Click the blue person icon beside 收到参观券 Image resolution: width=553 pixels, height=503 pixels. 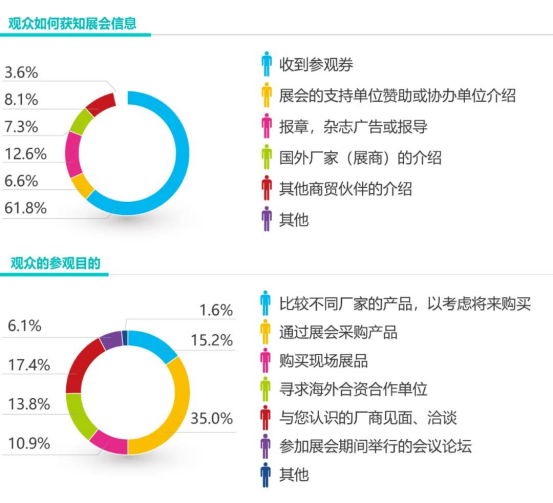267,64
